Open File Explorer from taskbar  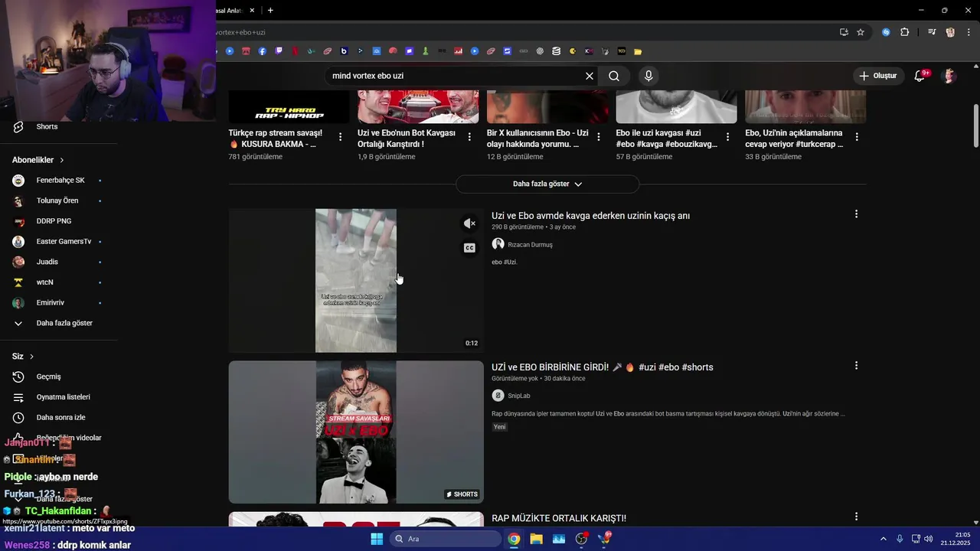(536, 539)
